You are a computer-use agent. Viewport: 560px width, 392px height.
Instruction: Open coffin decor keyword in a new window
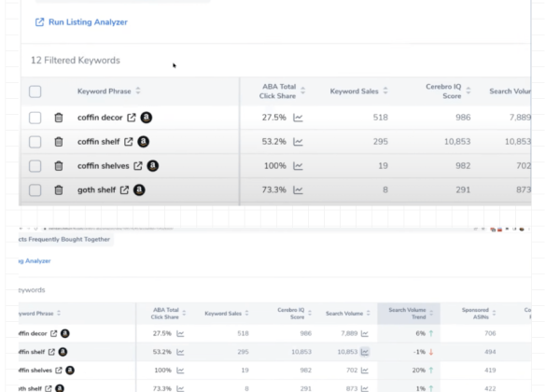(x=132, y=118)
